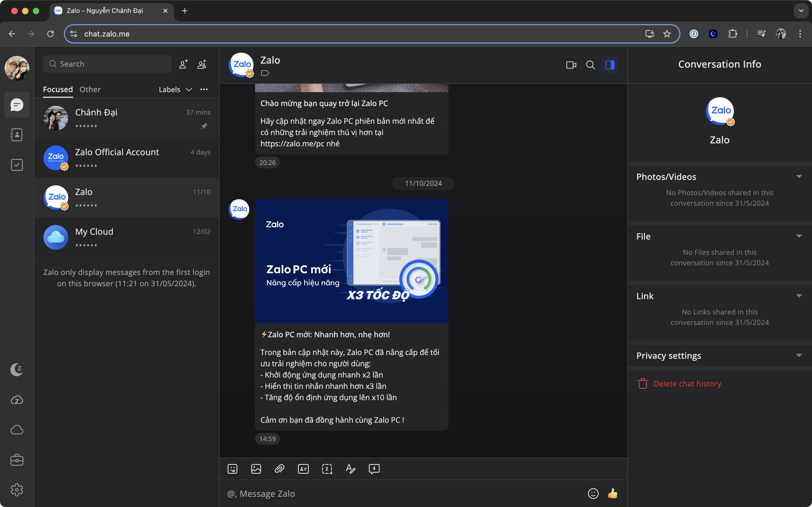This screenshot has width=812, height=507.
Task: Open a new browser tab
Action: tap(184, 11)
